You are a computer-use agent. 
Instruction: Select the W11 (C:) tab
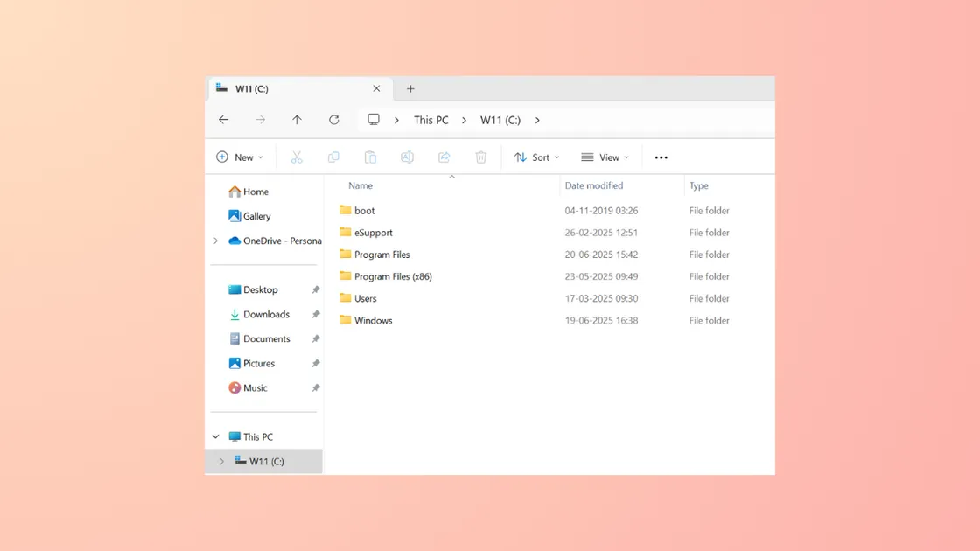point(254,88)
